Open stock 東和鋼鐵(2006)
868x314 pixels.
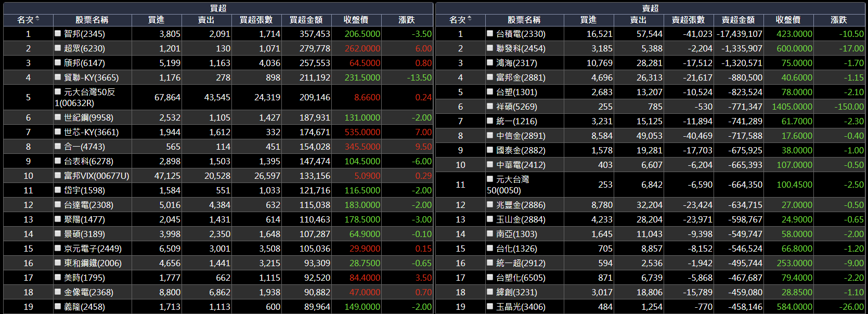[93, 263]
